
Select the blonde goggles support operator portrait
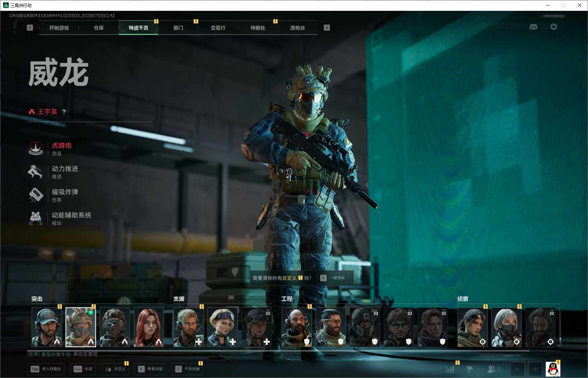coord(222,327)
